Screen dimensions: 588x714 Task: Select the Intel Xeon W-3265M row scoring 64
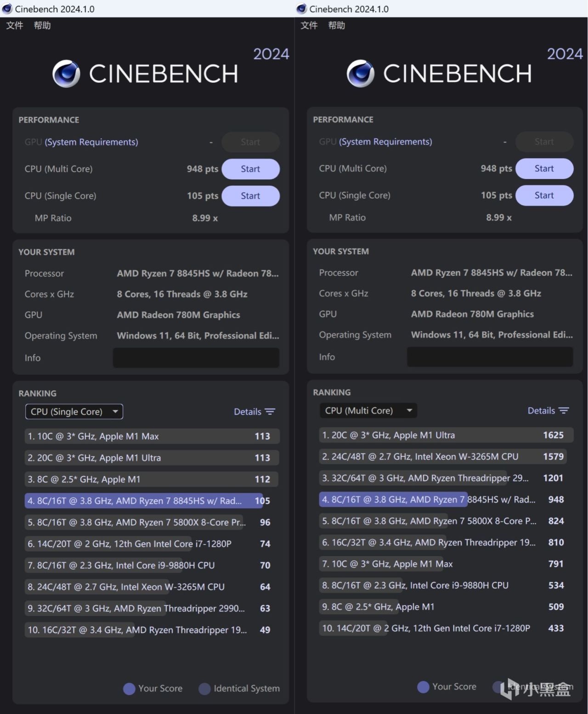[152, 587]
